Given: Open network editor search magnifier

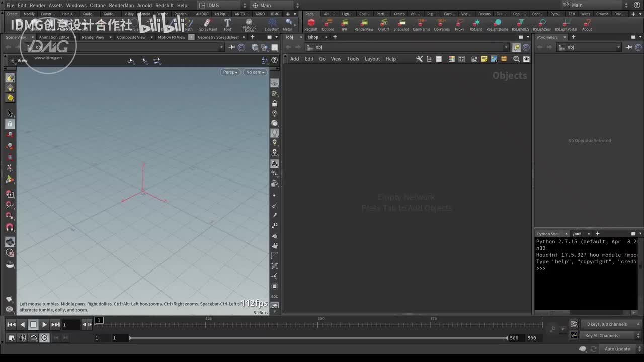Looking at the screenshot, I should click(516, 59).
